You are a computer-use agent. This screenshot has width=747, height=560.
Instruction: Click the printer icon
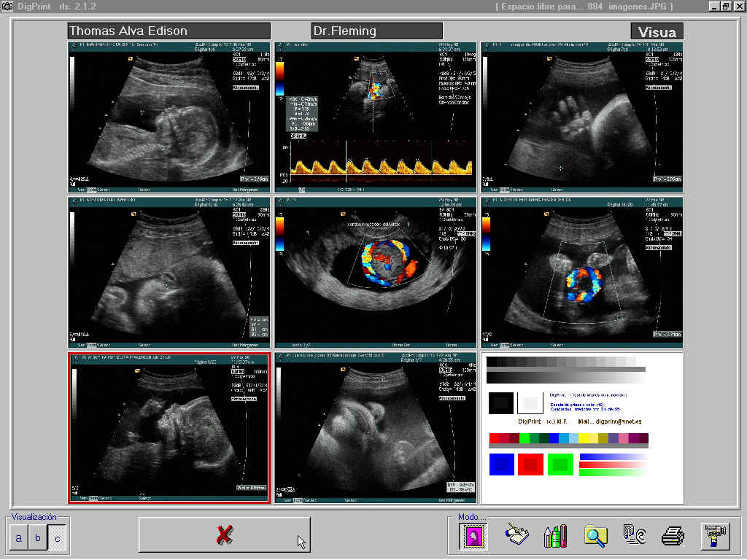pyautogui.click(x=673, y=536)
